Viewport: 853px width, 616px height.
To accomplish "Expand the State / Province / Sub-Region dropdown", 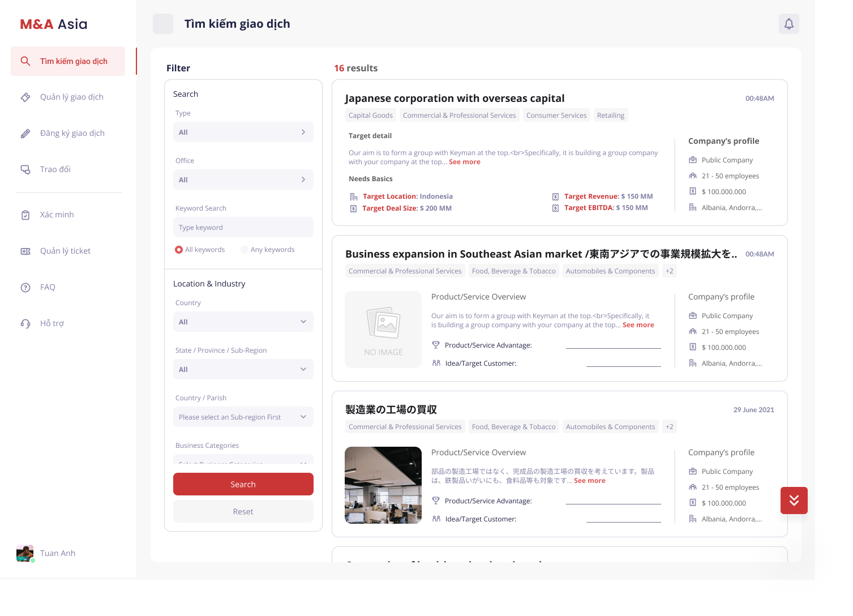I will 243,369.
